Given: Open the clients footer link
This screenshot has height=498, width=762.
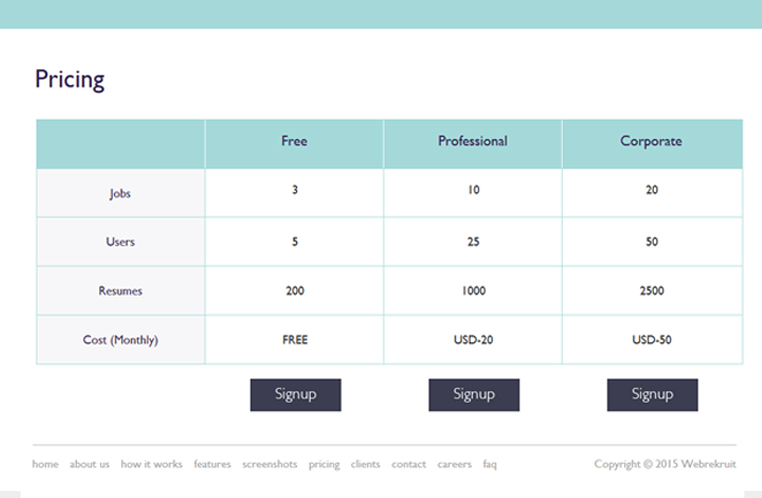Looking at the screenshot, I should click(x=365, y=464).
